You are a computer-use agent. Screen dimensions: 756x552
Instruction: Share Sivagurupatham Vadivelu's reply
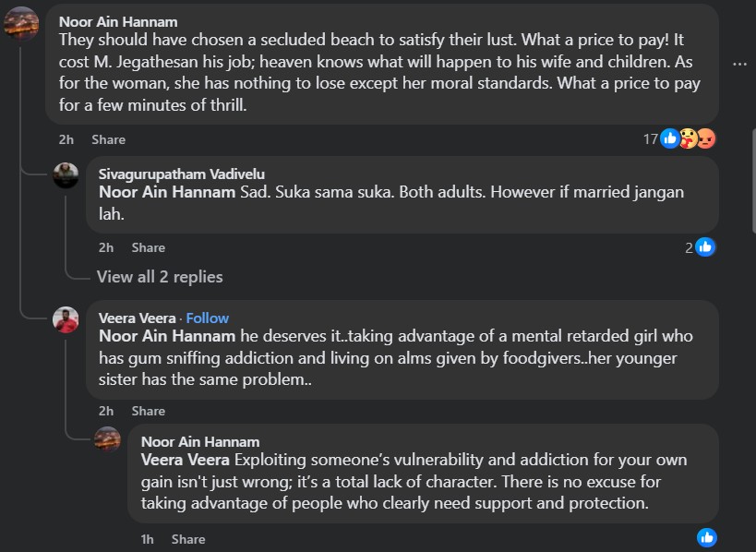[148, 247]
